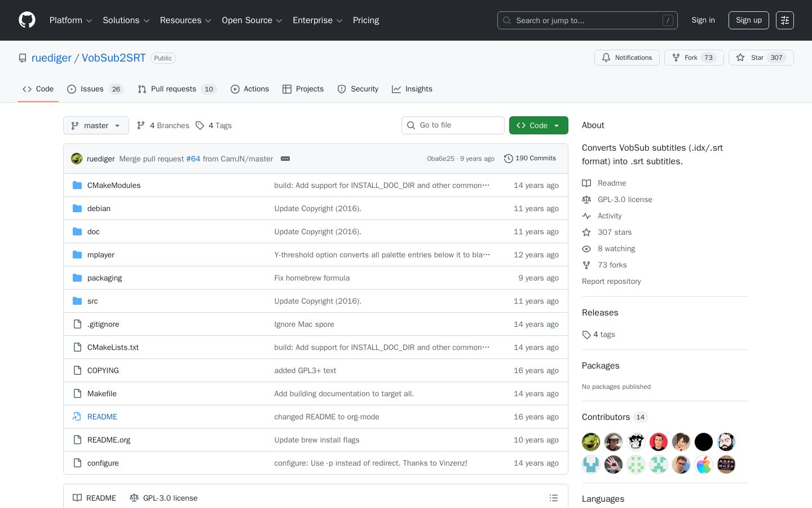Open the green Code dropdown
The height and width of the screenshot is (508, 812).
(x=539, y=125)
